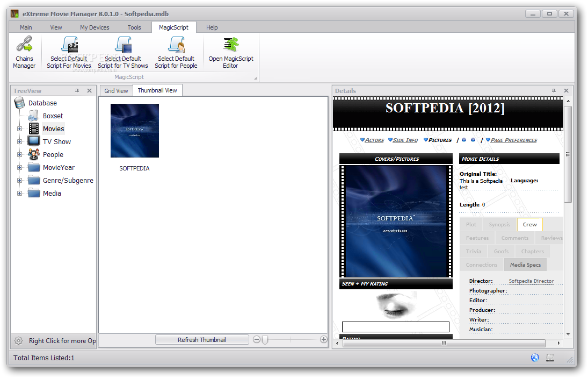Open the Crew details tab
588x378 pixels.
(x=530, y=224)
